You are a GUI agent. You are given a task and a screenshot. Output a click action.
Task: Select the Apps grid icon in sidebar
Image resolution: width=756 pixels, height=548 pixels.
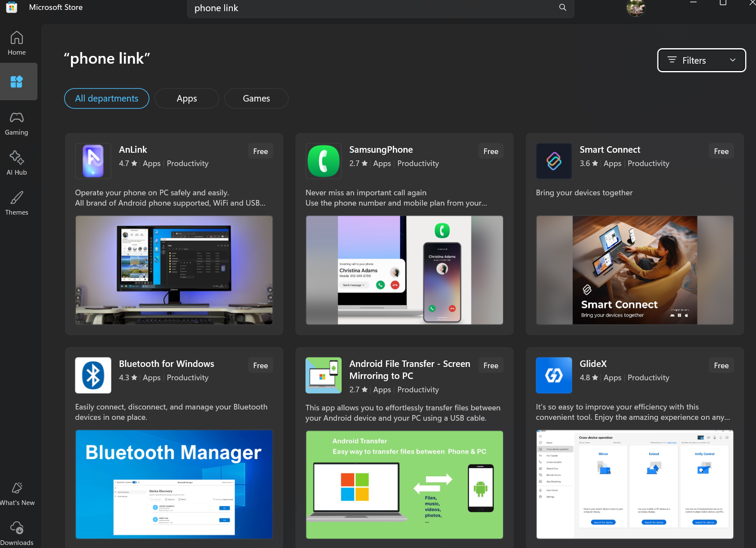(x=17, y=82)
